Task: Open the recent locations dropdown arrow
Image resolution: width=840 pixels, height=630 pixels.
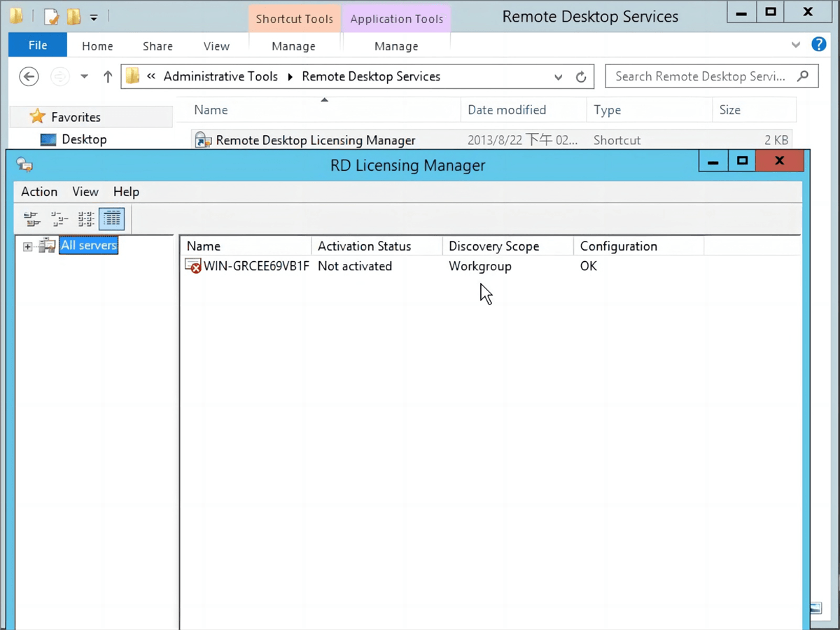Action: 84,77
